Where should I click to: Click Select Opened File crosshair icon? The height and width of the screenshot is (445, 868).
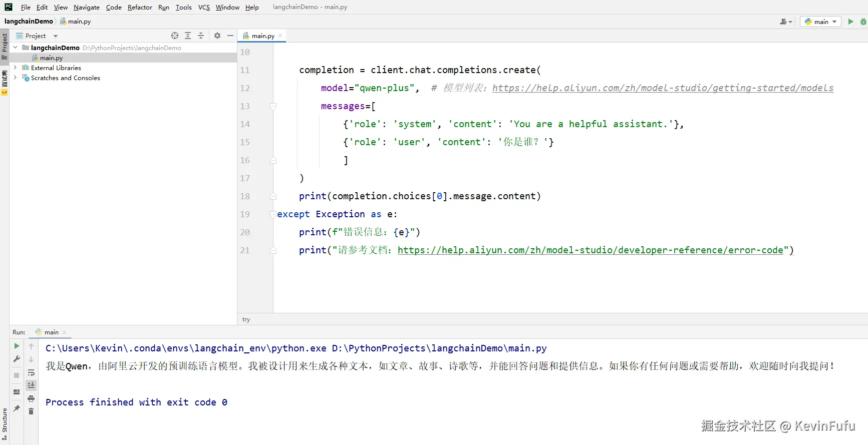[x=175, y=36]
